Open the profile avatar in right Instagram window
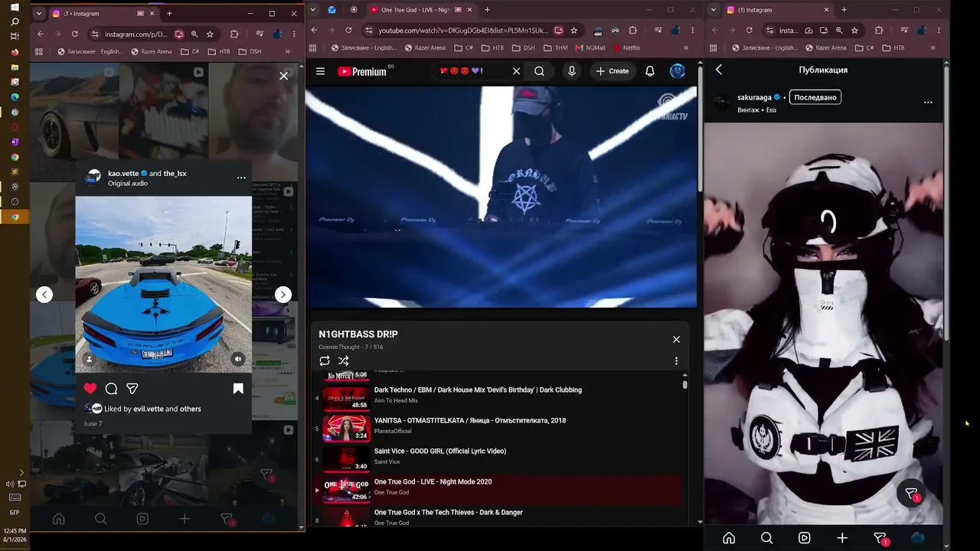980x551 pixels. (917, 538)
